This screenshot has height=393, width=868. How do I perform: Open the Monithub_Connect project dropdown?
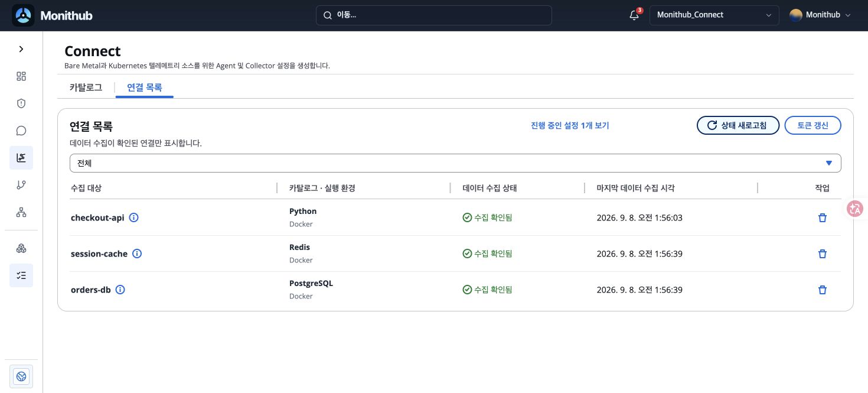[x=714, y=15]
